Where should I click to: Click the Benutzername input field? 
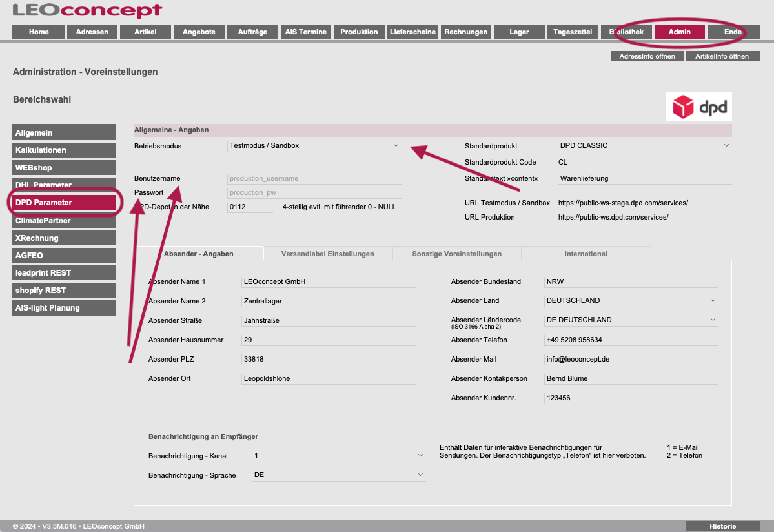(314, 179)
